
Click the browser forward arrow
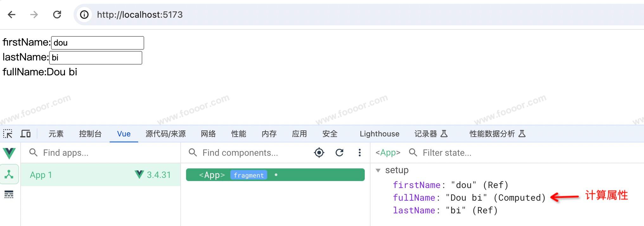pyautogui.click(x=34, y=15)
